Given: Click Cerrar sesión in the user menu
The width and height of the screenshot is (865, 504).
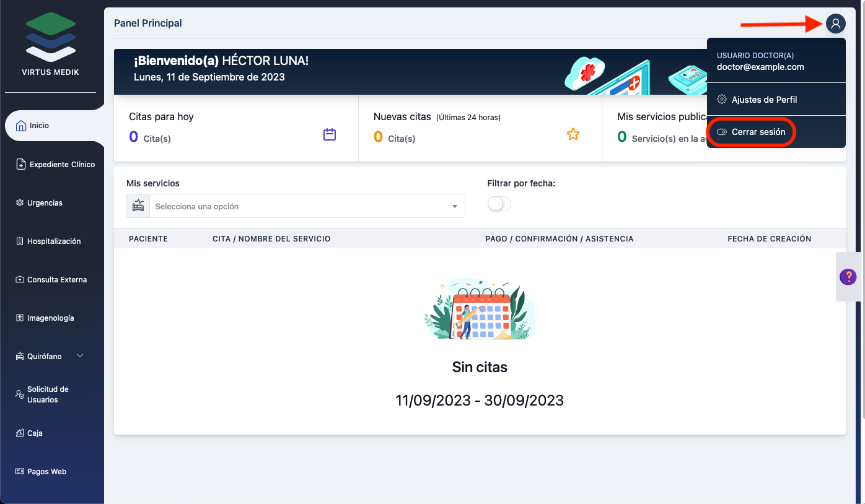Looking at the screenshot, I should click(751, 132).
